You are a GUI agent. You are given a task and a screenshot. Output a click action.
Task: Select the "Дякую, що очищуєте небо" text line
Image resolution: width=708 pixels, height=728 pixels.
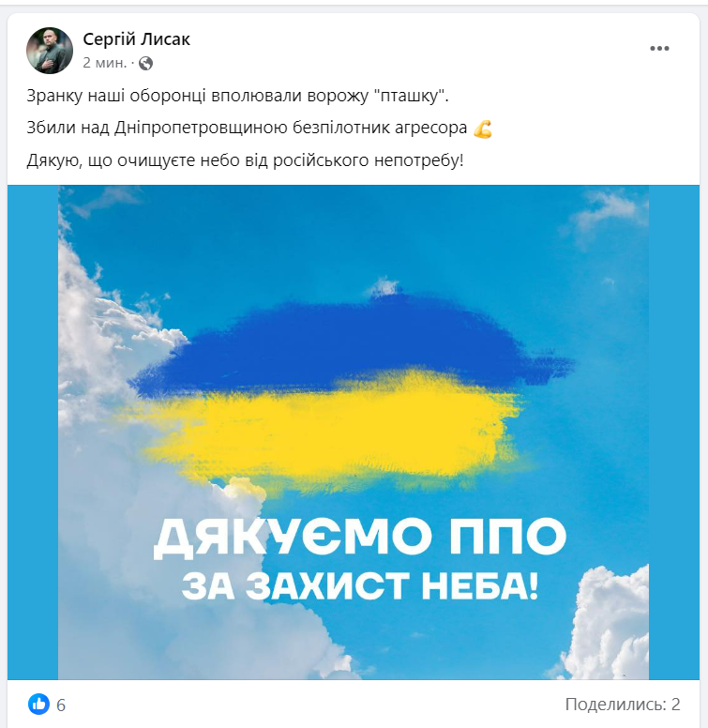coord(245,160)
